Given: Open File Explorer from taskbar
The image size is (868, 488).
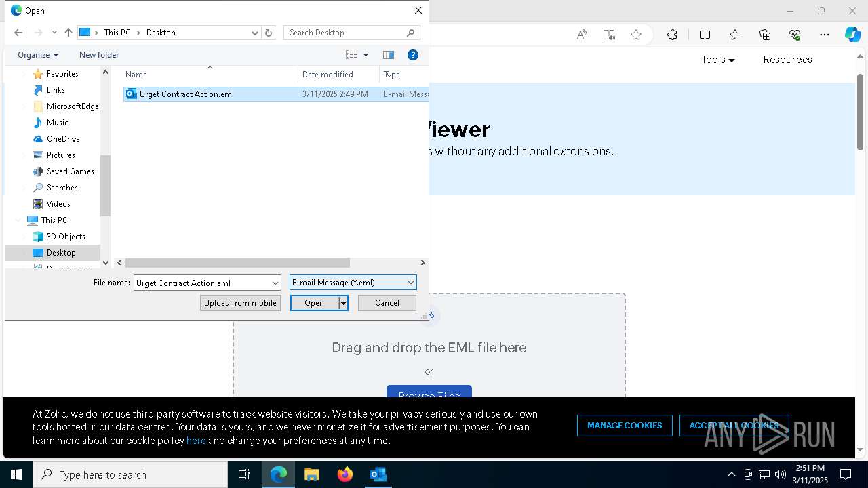Looking at the screenshot, I should (x=312, y=474).
